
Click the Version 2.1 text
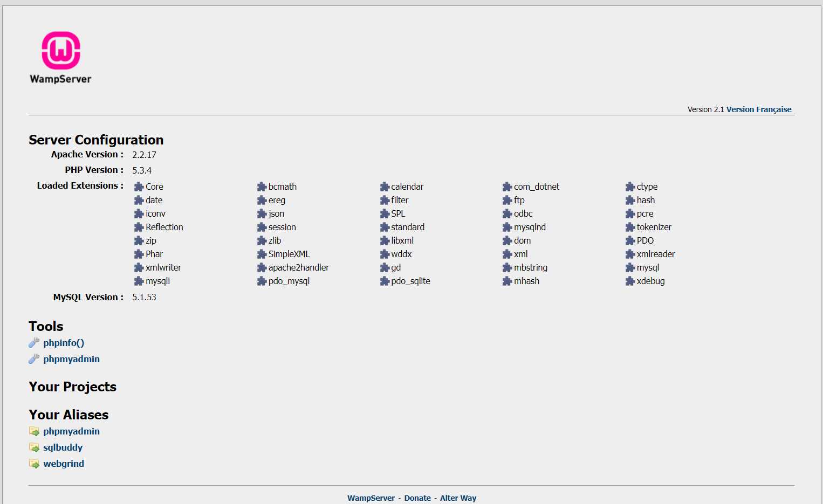pos(705,109)
